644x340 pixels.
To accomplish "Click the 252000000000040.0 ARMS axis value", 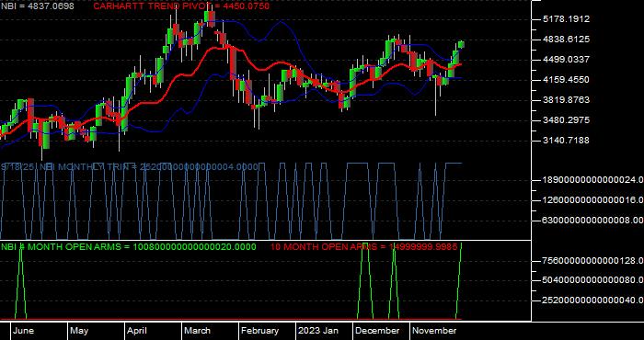I will coord(592,300).
